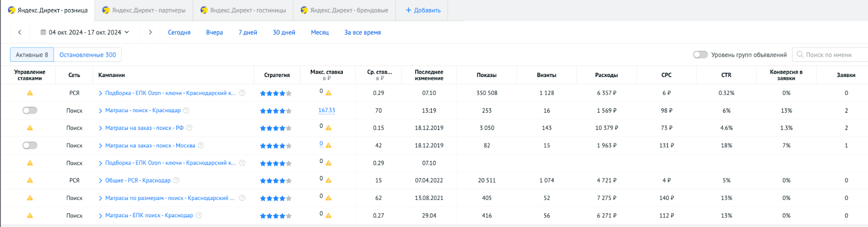Select Яндекс.Директ - розница tab
Image resolution: width=868 pixels, height=227 pixels.
(47, 10)
